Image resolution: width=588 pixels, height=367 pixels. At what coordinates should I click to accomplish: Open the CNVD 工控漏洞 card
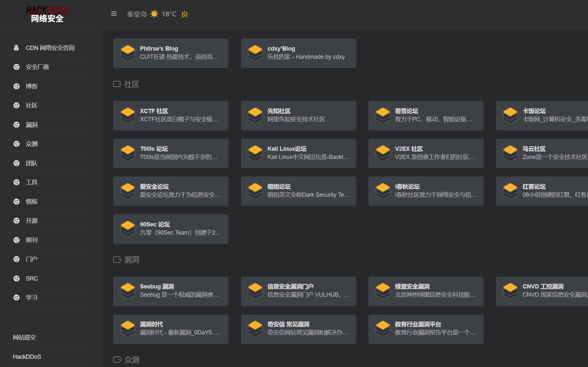coord(542,291)
